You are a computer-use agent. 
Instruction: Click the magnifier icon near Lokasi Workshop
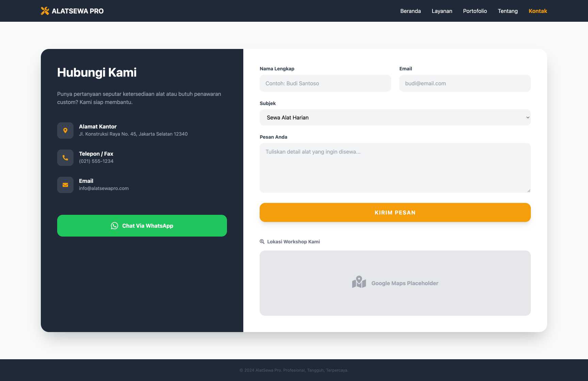click(x=262, y=242)
